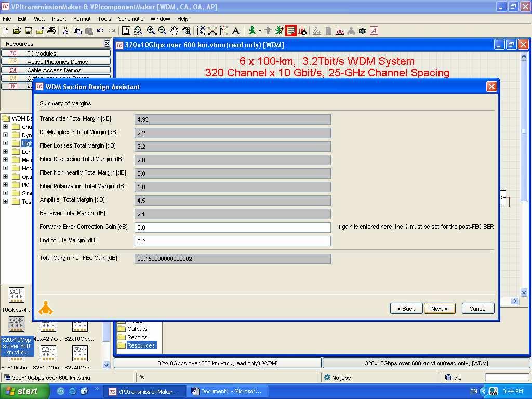Viewport: 532px width, 399px height.
Task: Click the End of Life Margin field
Action: coord(232,241)
